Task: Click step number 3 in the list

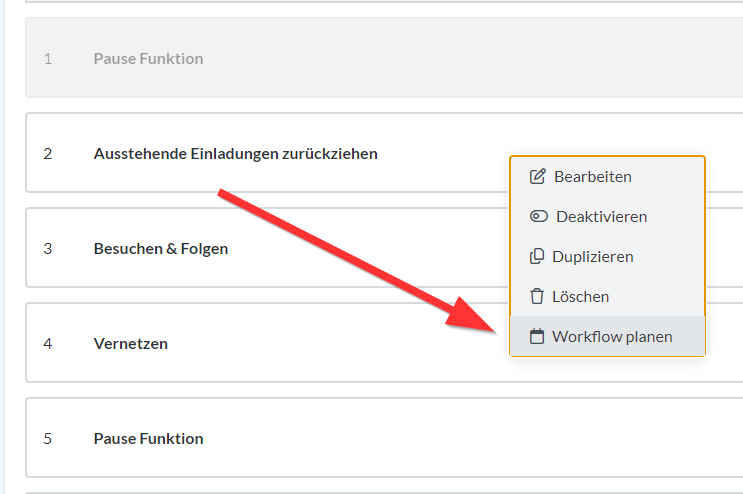Action: (48, 249)
